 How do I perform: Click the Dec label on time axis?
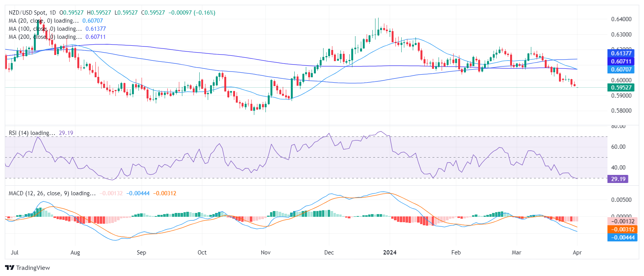coord(329,253)
